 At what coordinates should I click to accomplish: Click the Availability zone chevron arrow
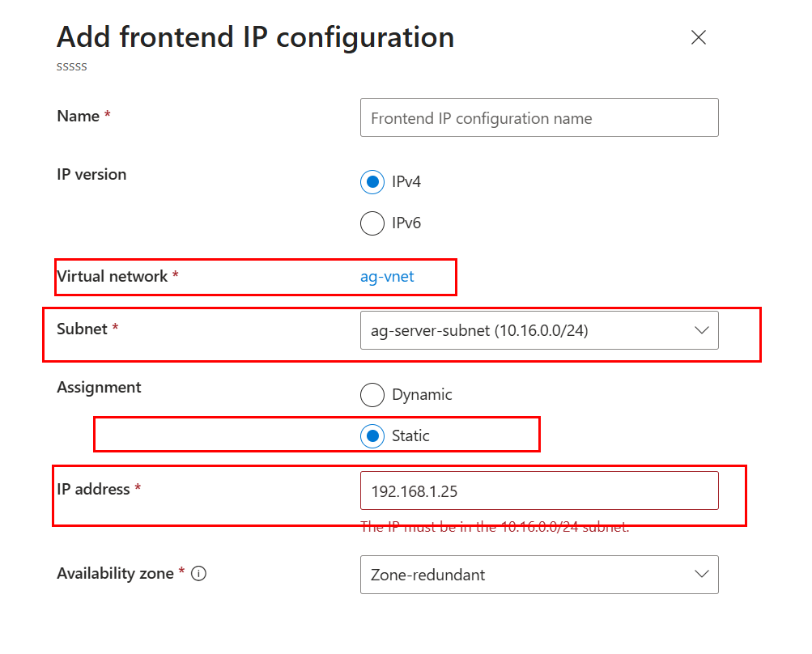701,575
